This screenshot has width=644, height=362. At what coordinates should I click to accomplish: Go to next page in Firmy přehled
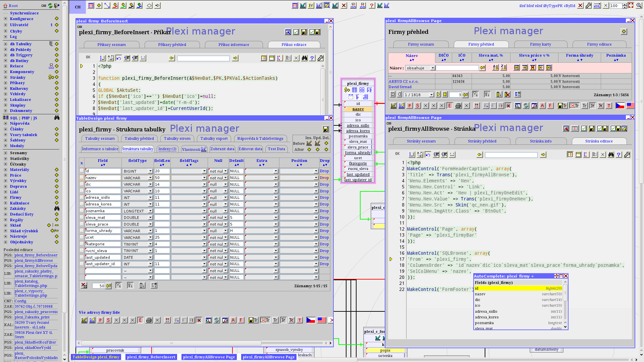[x=438, y=95]
